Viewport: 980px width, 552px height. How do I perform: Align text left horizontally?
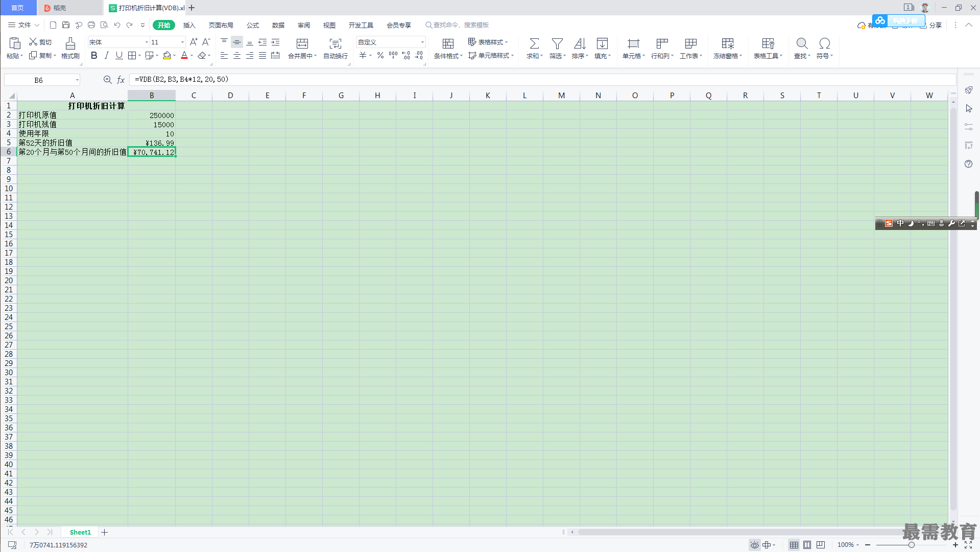(x=224, y=56)
